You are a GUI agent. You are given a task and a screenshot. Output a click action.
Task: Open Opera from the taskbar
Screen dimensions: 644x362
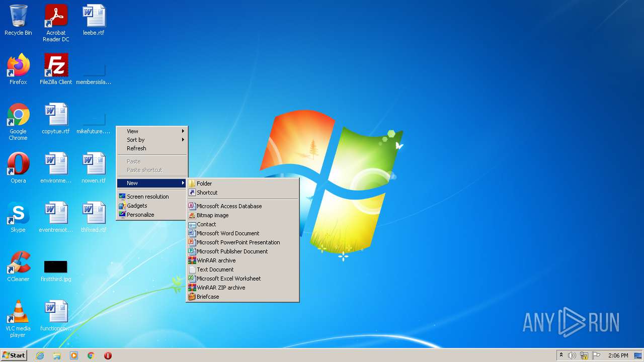(108, 355)
